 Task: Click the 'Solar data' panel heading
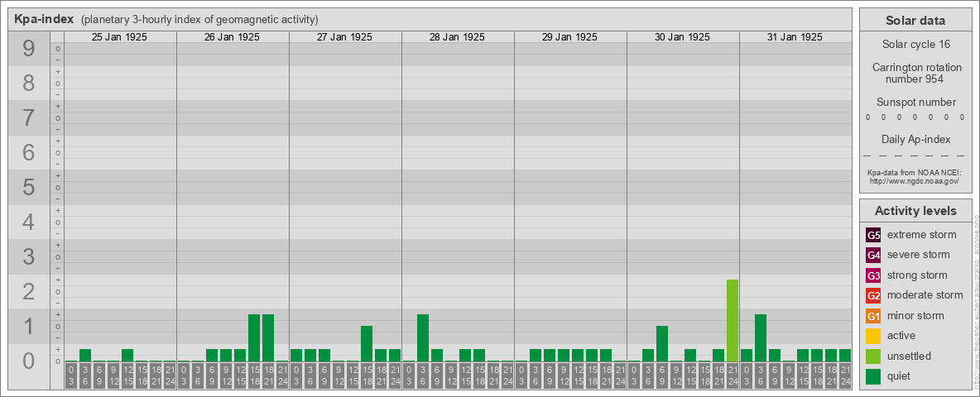915,21
